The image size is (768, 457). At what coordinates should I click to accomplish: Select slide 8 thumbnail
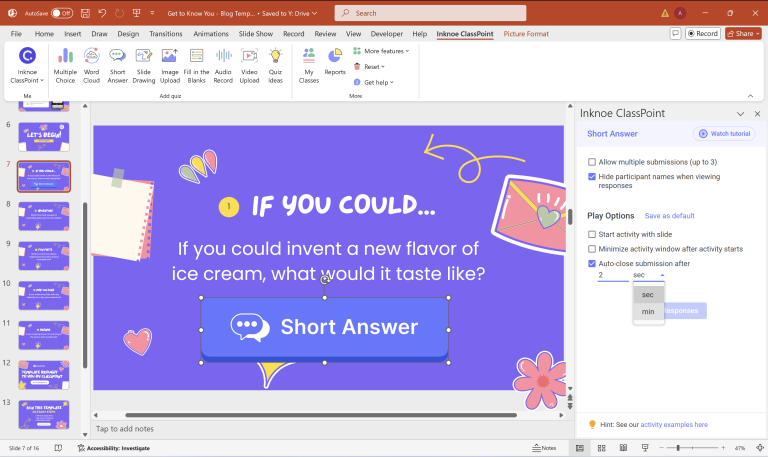click(x=44, y=216)
